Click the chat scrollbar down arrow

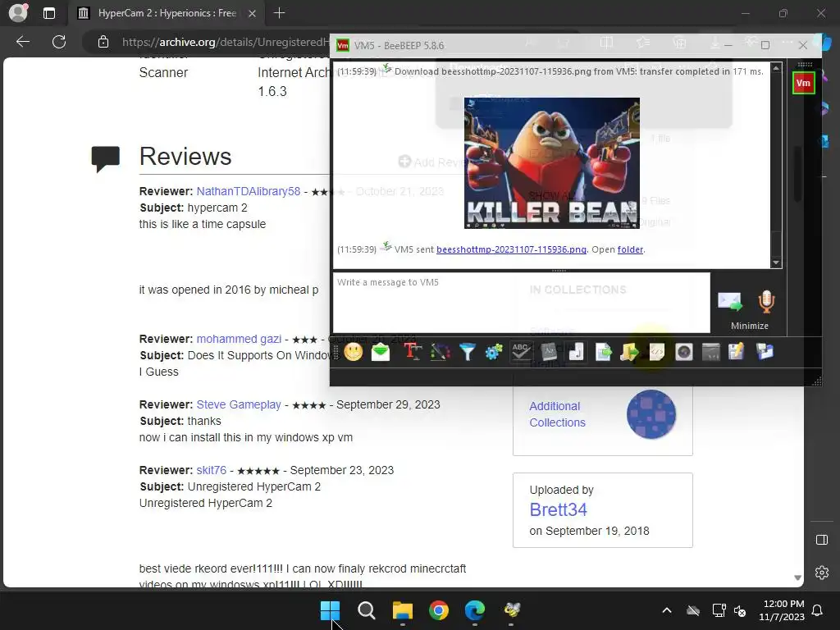(x=776, y=262)
